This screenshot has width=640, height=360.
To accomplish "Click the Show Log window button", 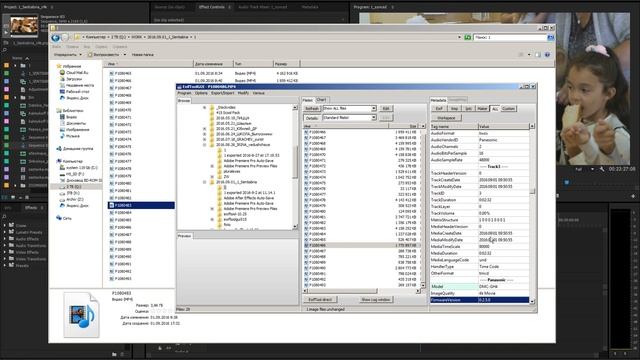I will tap(376, 300).
